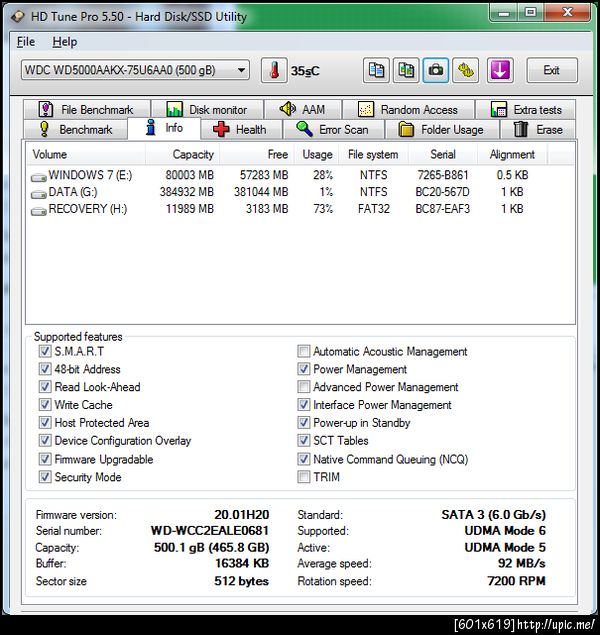The width and height of the screenshot is (600, 635).
Task: Click the FAT32 file system cell
Action: (x=373, y=209)
